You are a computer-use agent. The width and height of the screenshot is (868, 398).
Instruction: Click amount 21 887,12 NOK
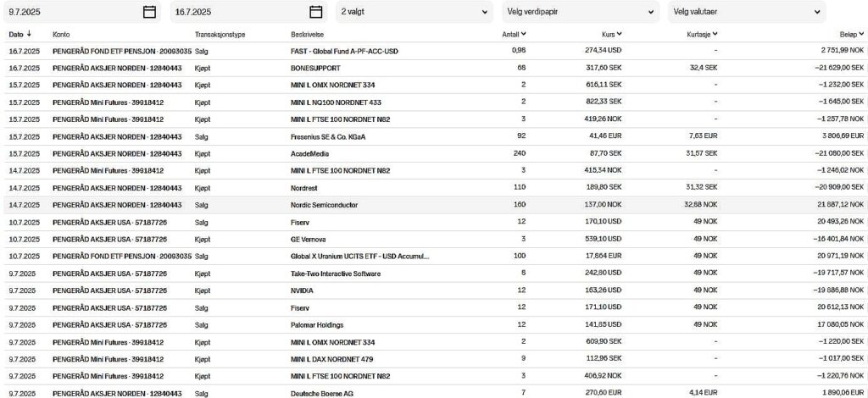(x=841, y=205)
